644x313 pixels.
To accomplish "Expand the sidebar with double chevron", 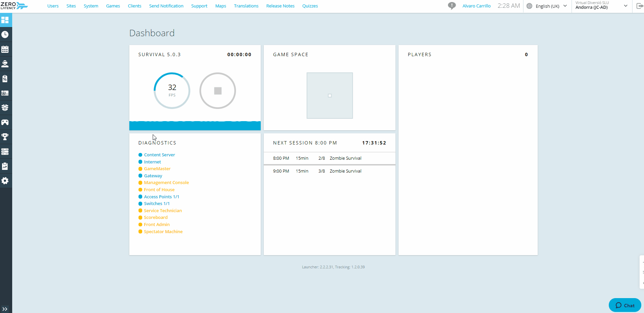I will (5, 309).
